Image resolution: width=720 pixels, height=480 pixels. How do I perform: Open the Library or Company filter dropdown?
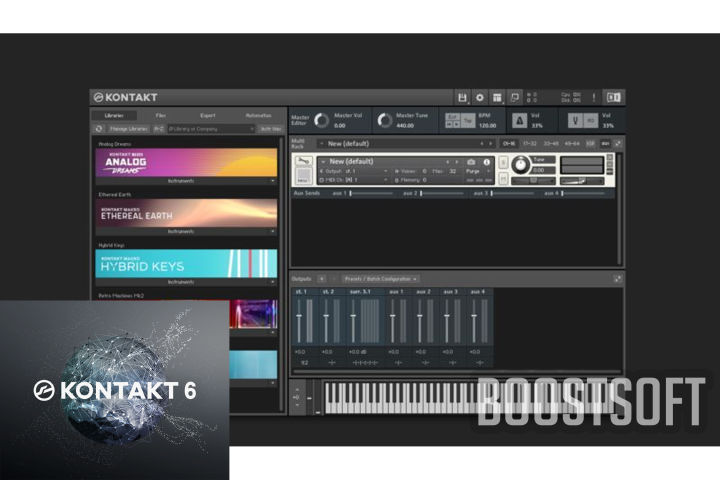coord(210,129)
